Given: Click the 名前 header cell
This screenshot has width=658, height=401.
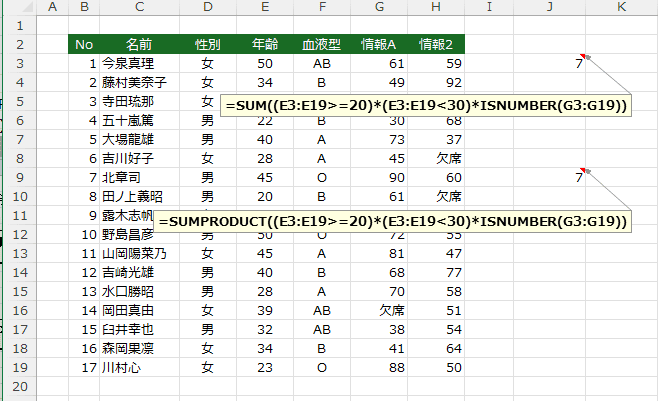Looking at the screenshot, I should [x=139, y=44].
